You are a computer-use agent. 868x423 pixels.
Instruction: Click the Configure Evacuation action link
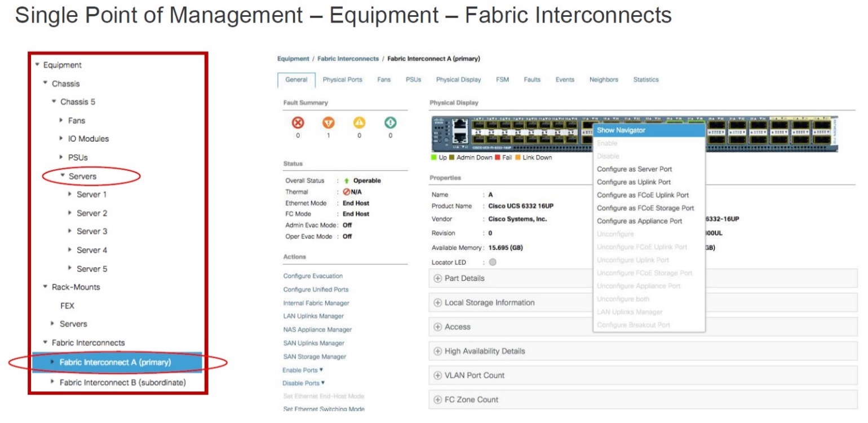(313, 276)
